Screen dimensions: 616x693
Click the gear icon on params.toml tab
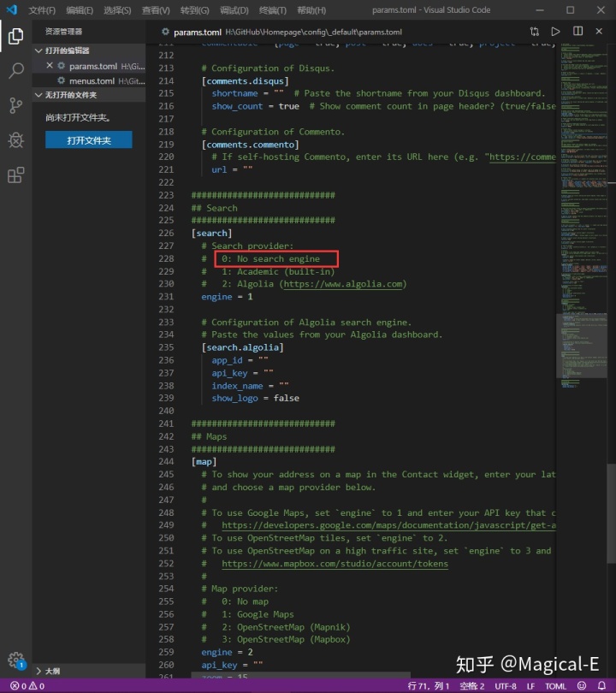point(165,32)
